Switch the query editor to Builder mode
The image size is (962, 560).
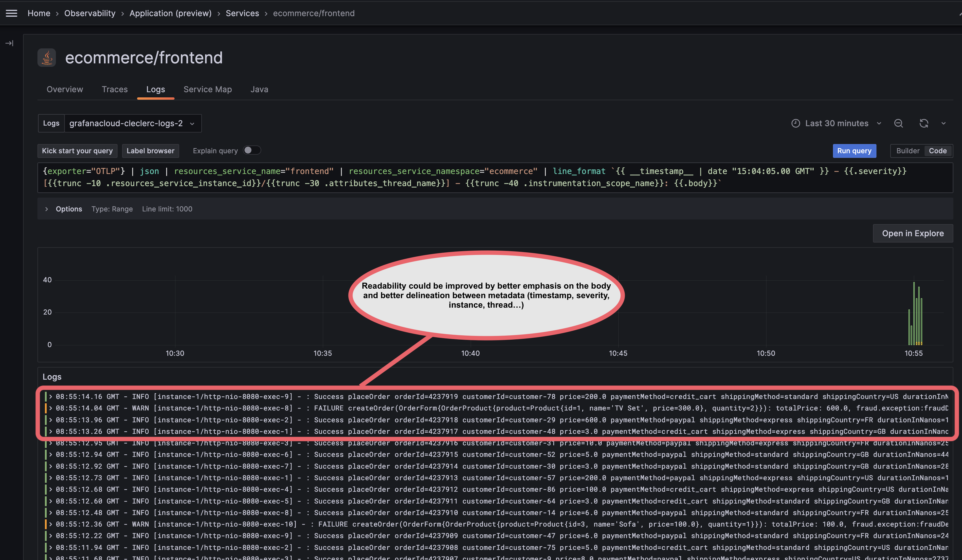(x=907, y=151)
